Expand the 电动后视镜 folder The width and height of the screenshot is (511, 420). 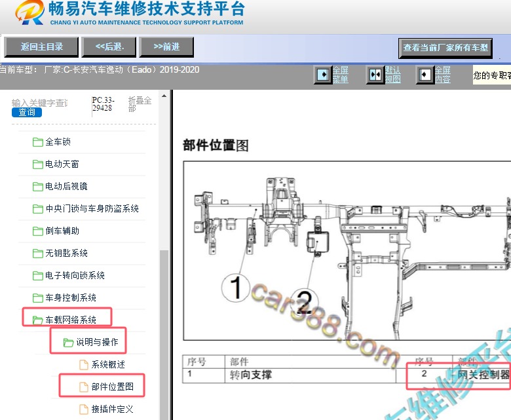point(66,186)
